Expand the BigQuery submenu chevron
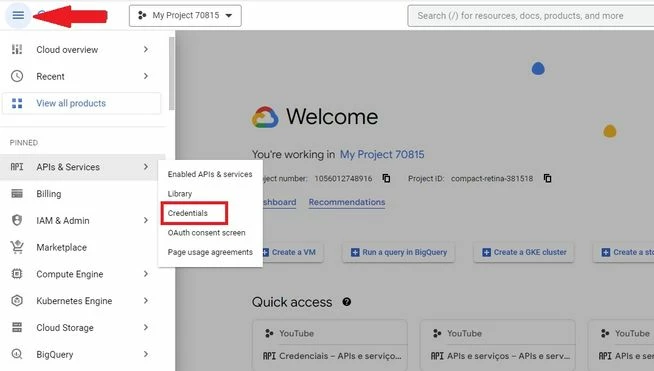654x371 pixels. pos(146,354)
